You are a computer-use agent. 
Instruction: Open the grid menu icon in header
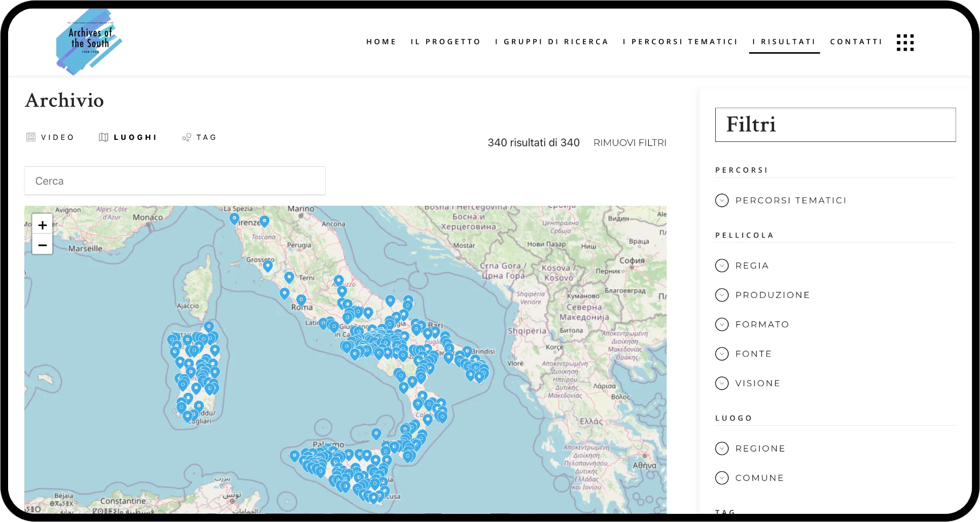click(905, 43)
